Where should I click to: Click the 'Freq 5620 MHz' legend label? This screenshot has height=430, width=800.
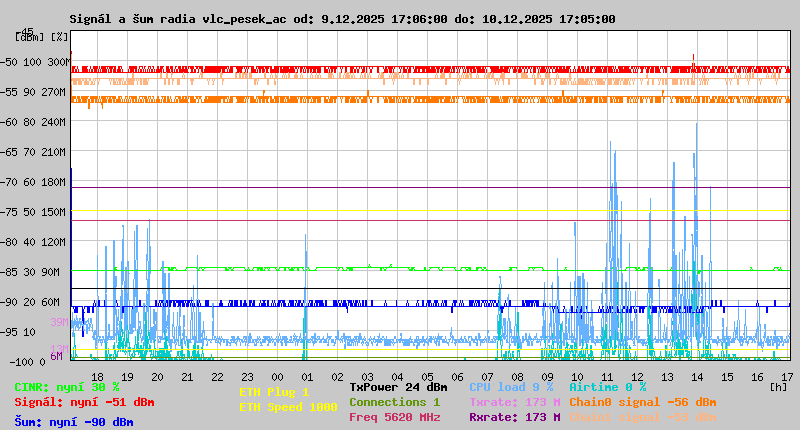click(395, 417)
